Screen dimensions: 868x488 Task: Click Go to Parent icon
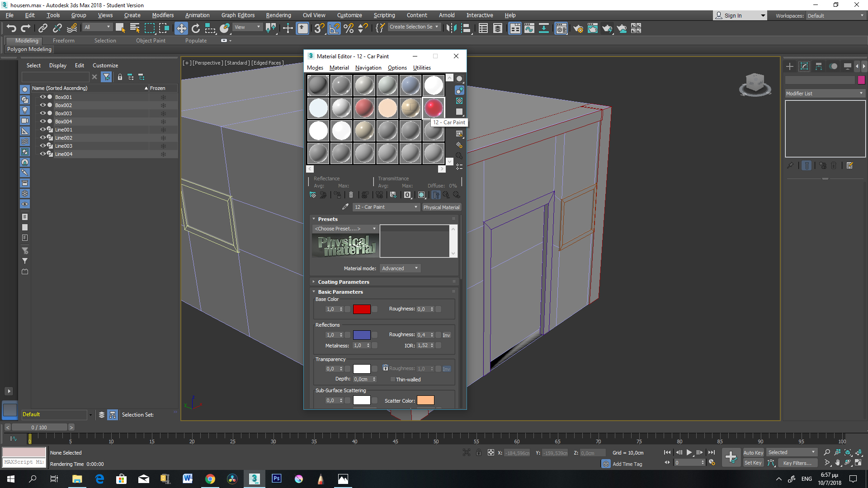[446, 195]
